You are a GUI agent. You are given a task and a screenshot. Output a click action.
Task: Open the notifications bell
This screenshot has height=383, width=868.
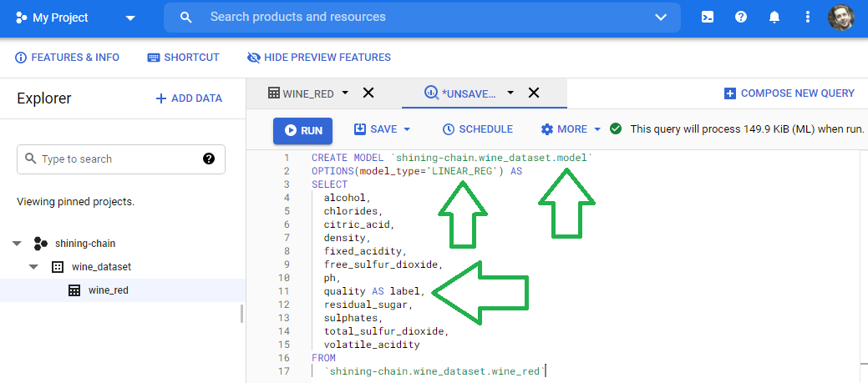[774, 18]
